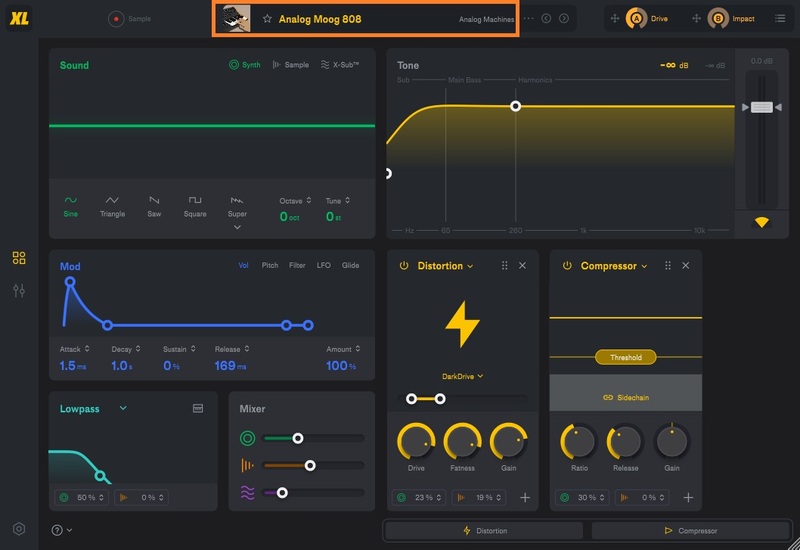Click the Compressor drag handle dots
The height and width of the screenshot is (550, 800).
(x=668, y=266)
